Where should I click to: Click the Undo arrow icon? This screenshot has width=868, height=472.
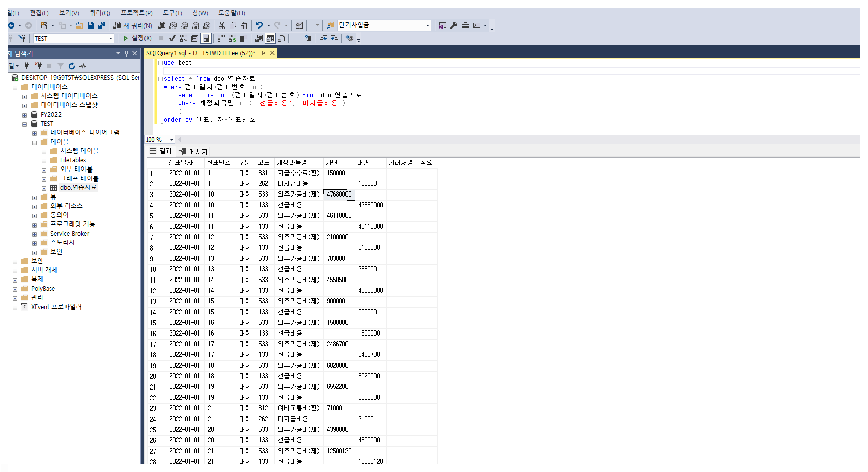click(x=259, y=25)
